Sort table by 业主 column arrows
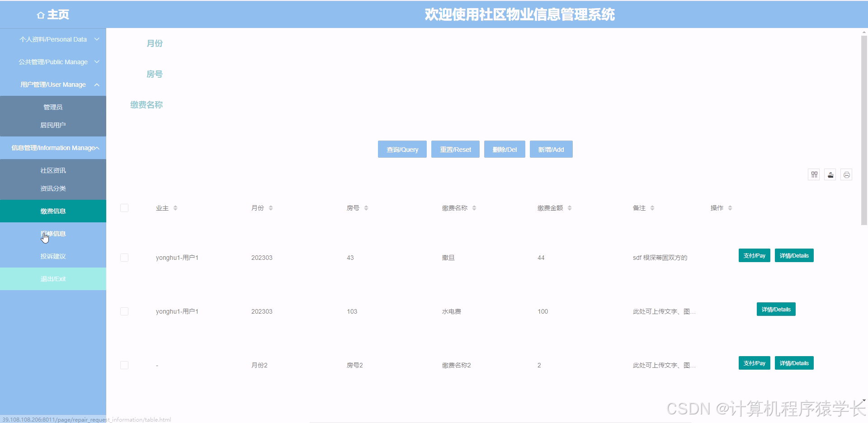 click(x=175, y=208)
